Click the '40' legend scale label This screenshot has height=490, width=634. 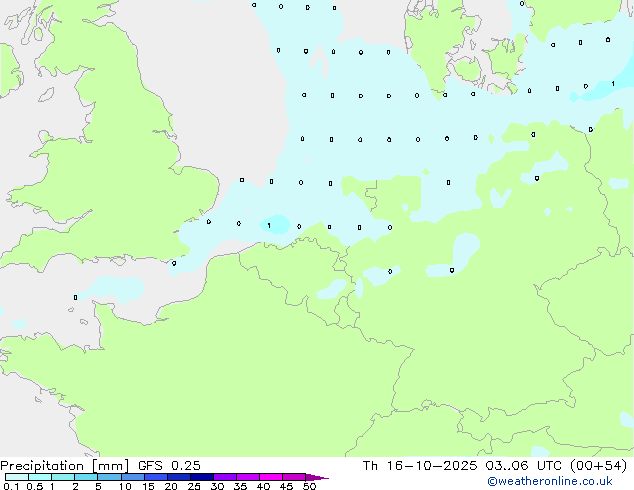pyautogui.click(x=263, y=486)
